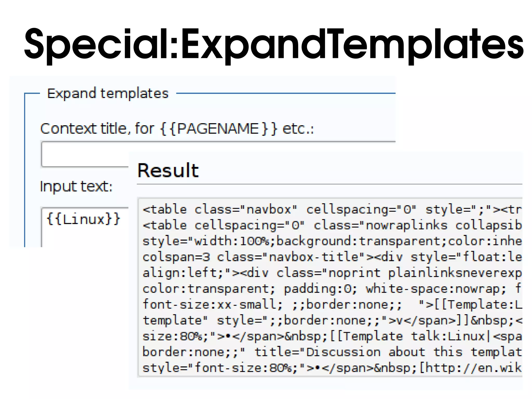Viewport: 532px width, 399px height.
Task: Click the 'Context title, for {{PAGENAME}} etc.:' label
Action: point(177,128)
